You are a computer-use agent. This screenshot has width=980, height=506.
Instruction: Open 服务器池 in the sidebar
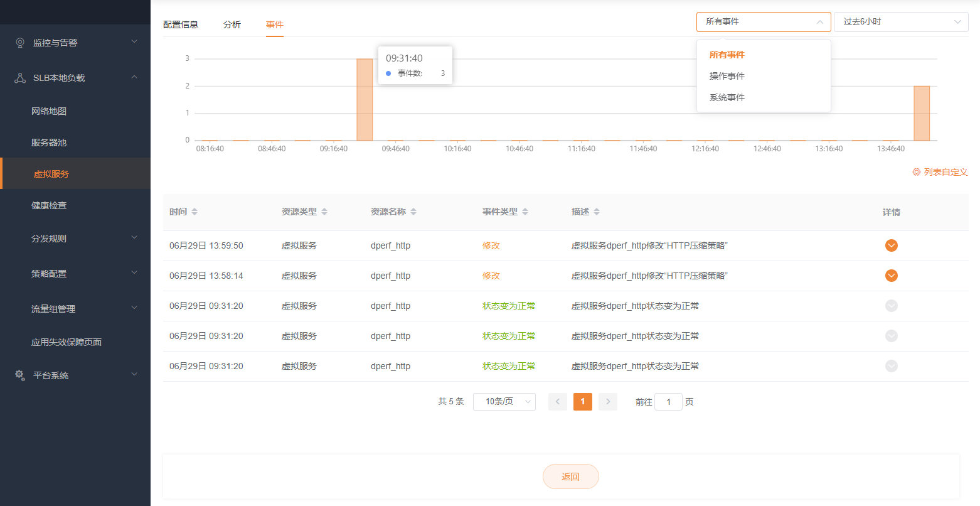coord(49,143)
